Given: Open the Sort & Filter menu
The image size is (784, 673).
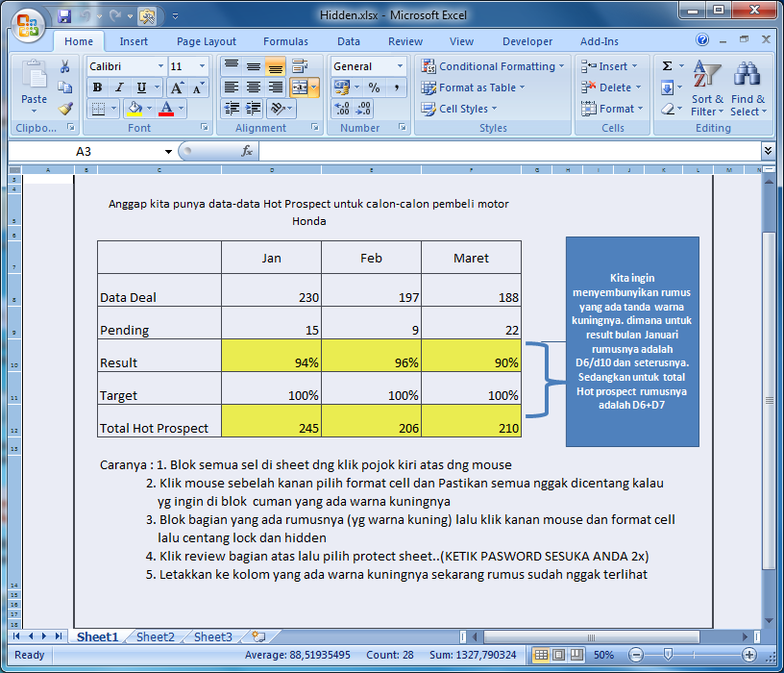Looking at the screenshot, I should click(x=707, y=88).
